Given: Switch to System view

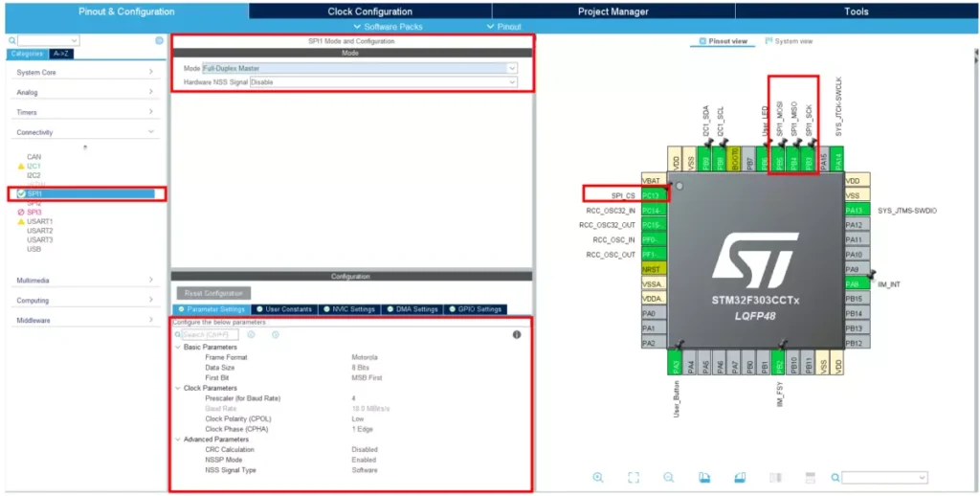Looking at the screenshot, I should [789, 41].
